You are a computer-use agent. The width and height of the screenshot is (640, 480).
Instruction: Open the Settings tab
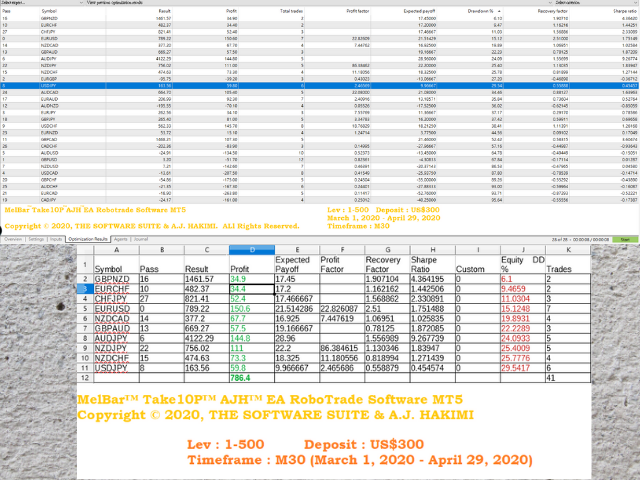pos(36,239)
